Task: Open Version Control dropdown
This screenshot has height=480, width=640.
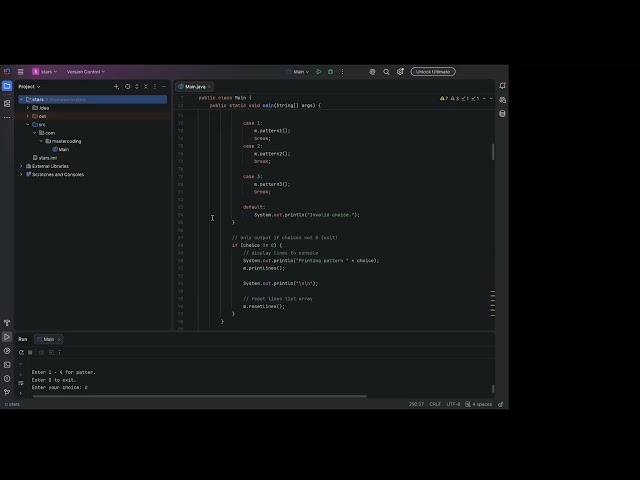Action: pyautogui.click(x=86, y=72)
